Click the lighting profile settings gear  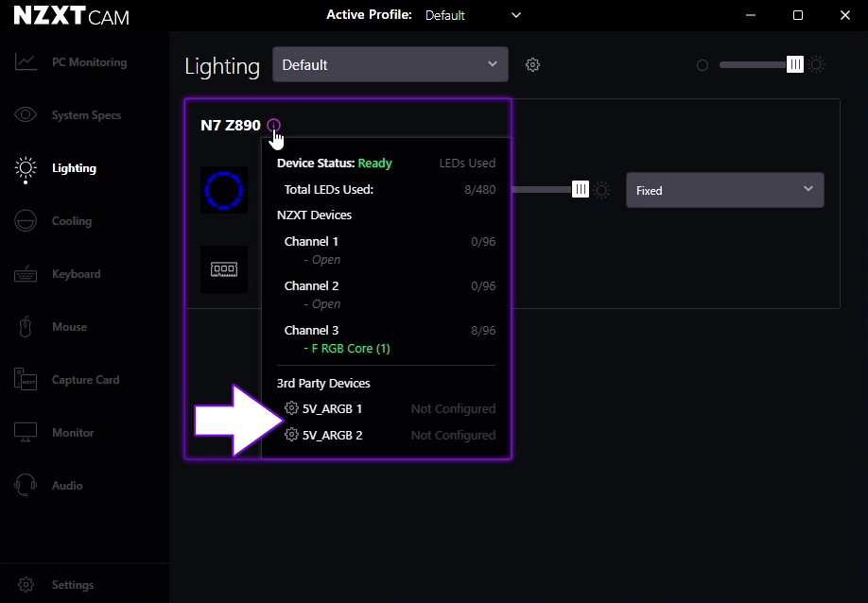(x=532, y=64)
